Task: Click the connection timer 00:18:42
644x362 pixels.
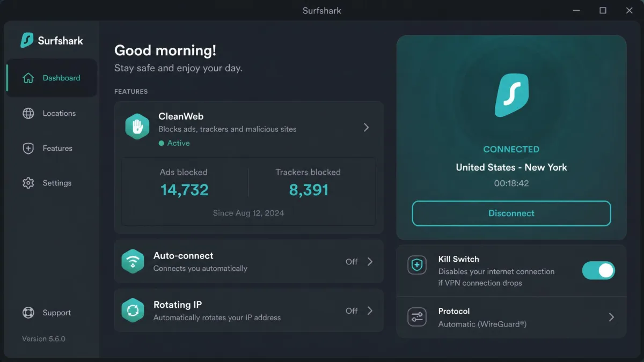Action: click(x=511, y=183)
